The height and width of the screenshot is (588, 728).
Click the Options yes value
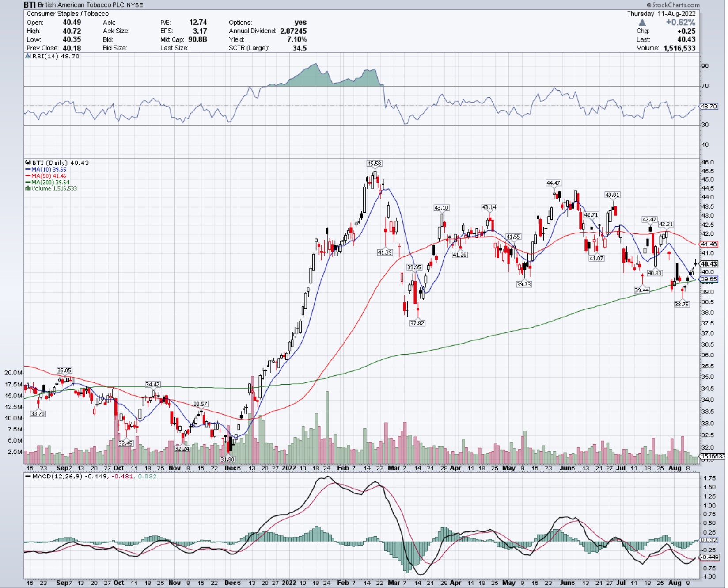click(300, 22)
